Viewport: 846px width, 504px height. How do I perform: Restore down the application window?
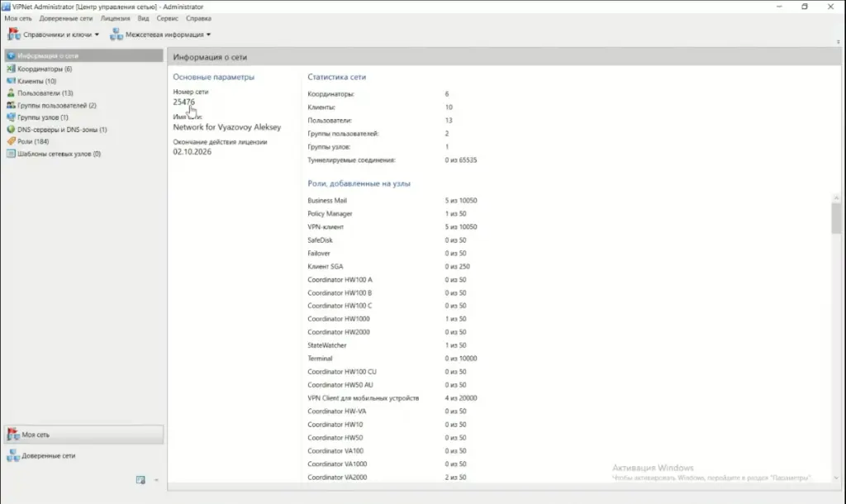click(x=805, y=7)
